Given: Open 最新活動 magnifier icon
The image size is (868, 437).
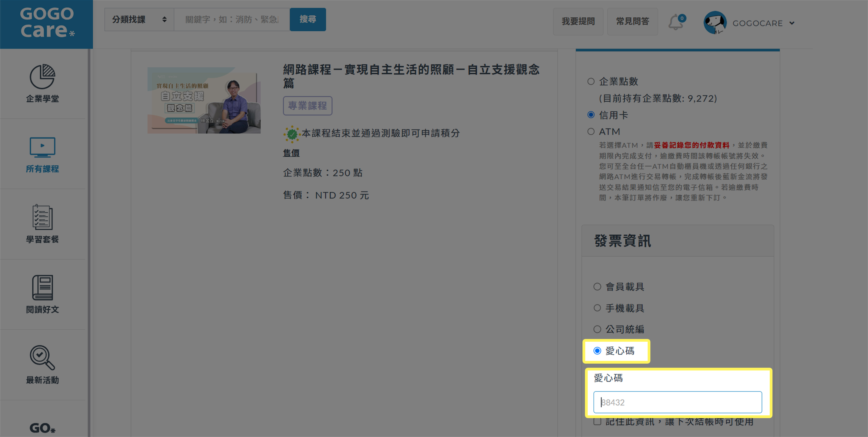Looking at the screenshot, I should tap(42, 358).
